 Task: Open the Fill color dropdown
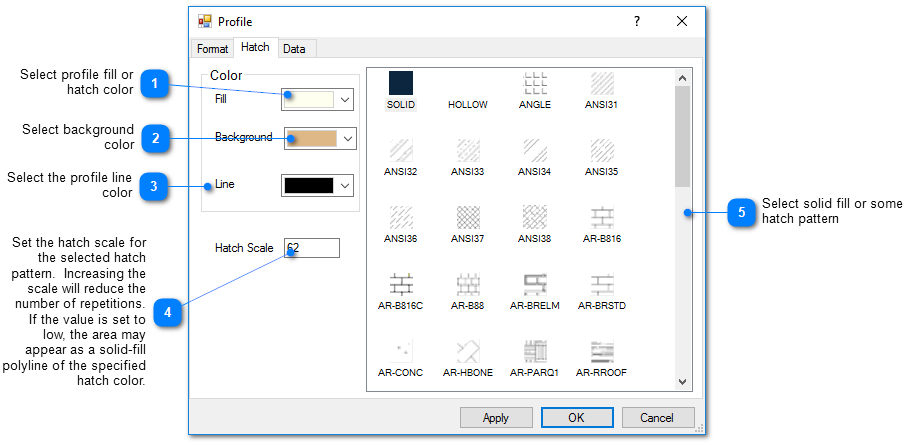pos(345,99)
